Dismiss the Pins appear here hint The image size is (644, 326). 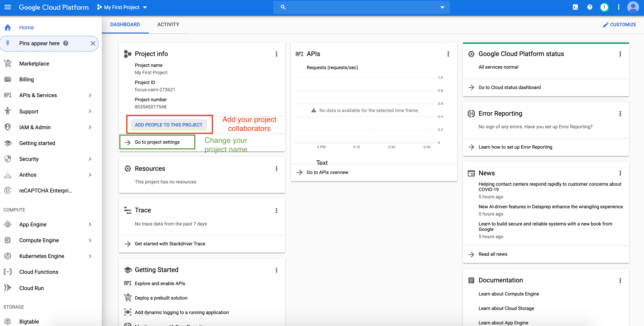coord(93,43)
